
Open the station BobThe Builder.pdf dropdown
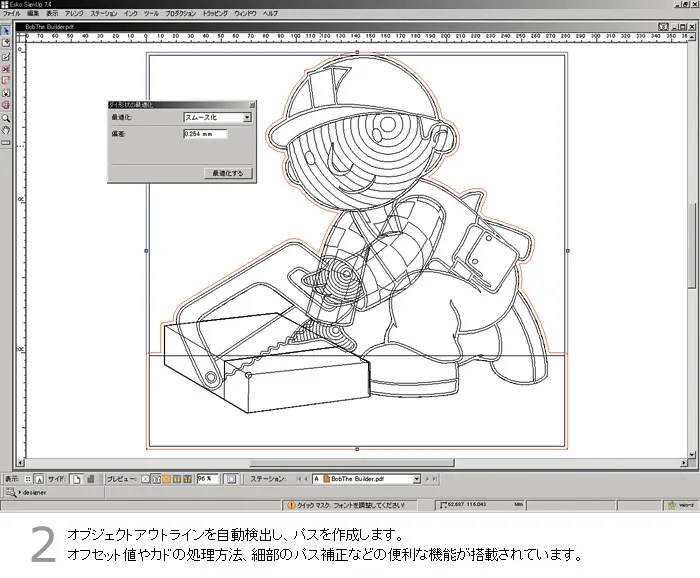pyautogui.click(x=417, y=479)
